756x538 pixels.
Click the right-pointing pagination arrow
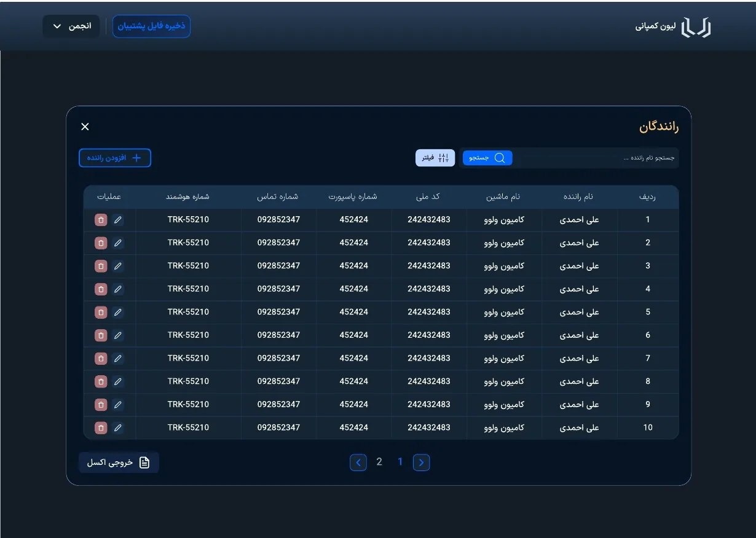tap(421, 462)
